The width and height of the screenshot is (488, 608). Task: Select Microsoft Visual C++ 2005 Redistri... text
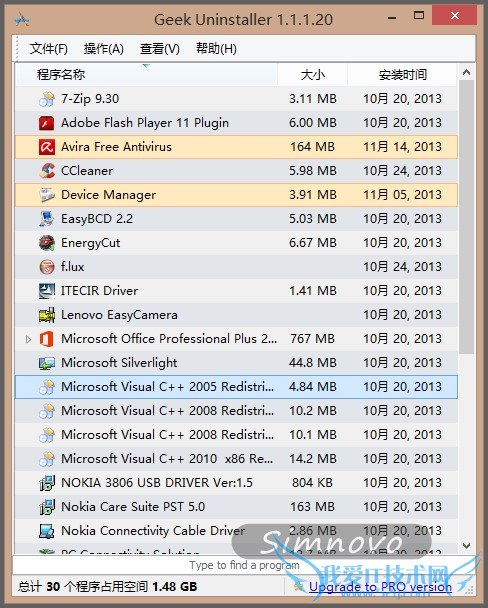click(167, 387)
